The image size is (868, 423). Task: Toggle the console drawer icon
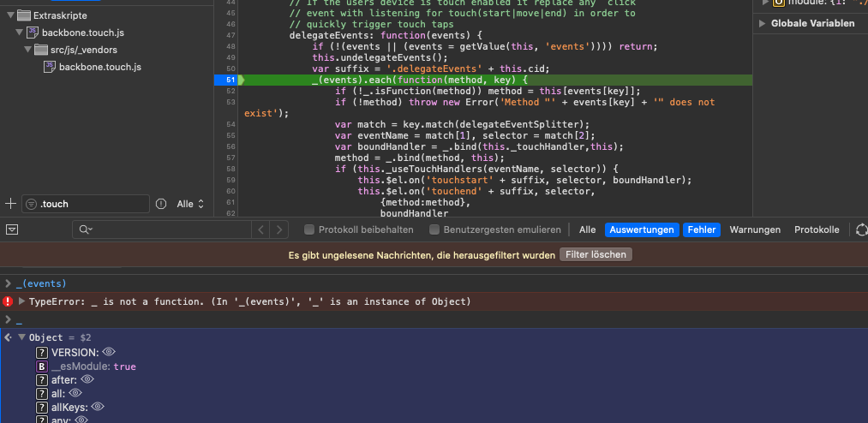coord(13,229)
